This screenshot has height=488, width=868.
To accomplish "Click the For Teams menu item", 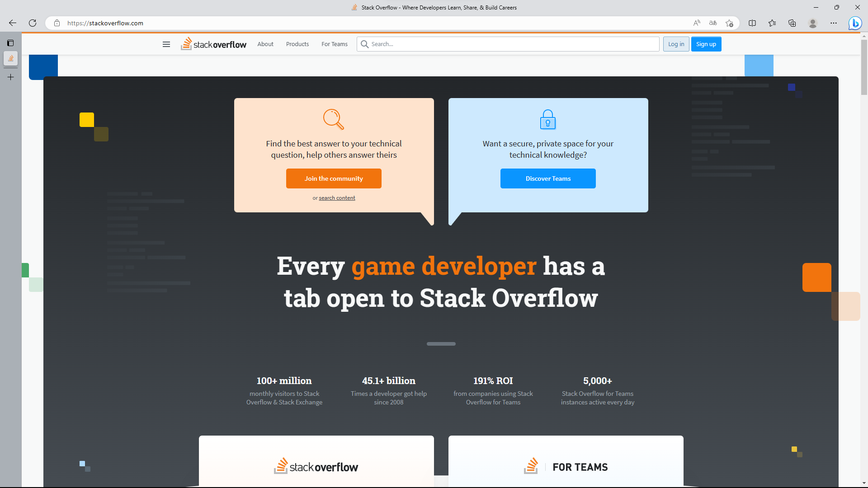I will [x=334, y=43].
